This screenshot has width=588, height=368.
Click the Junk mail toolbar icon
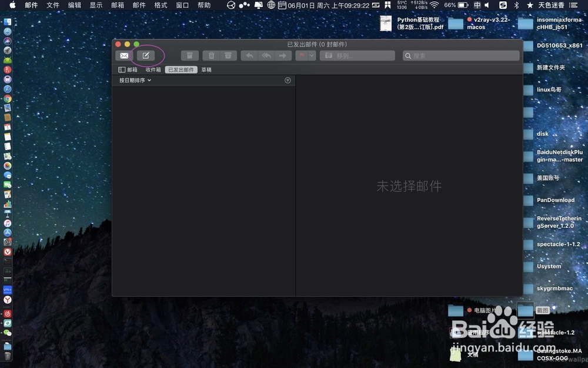[228, 55]
